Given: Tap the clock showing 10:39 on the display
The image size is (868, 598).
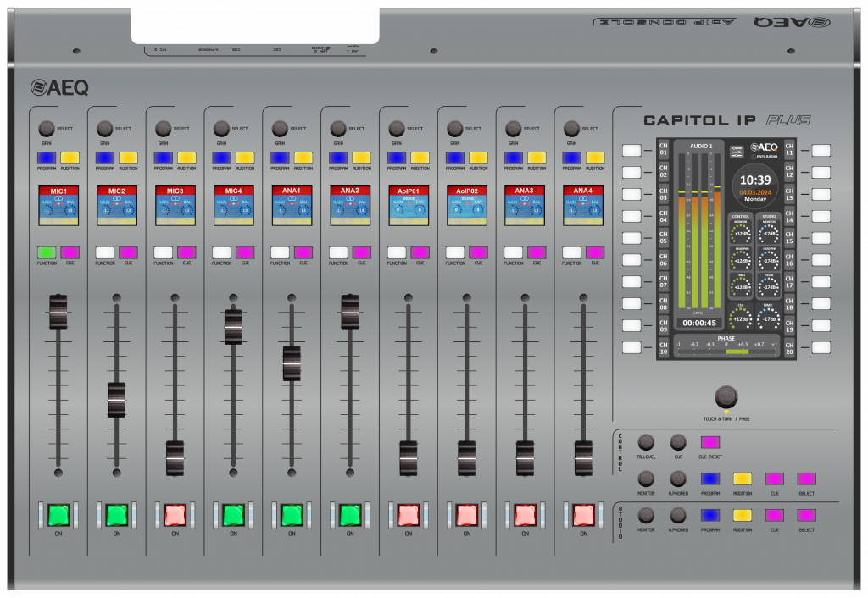Looking at the screenshot, I should click(x=755, y=179).
